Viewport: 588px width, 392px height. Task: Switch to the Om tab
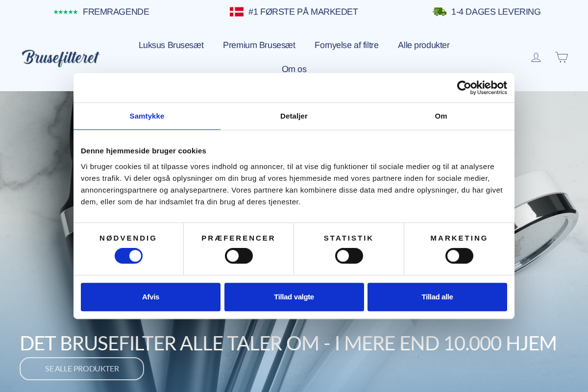[x=441, y=116]
